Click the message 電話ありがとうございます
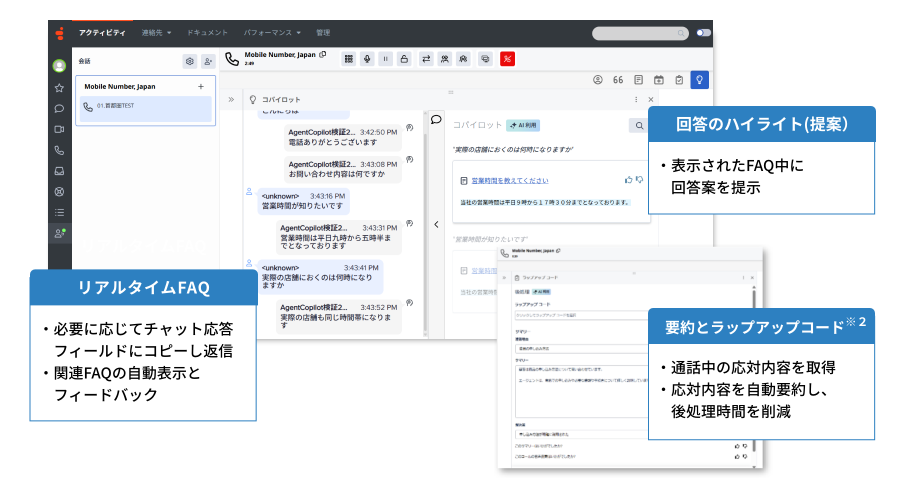The height and width of the screenshot is (495, 900). pos(343,137)
